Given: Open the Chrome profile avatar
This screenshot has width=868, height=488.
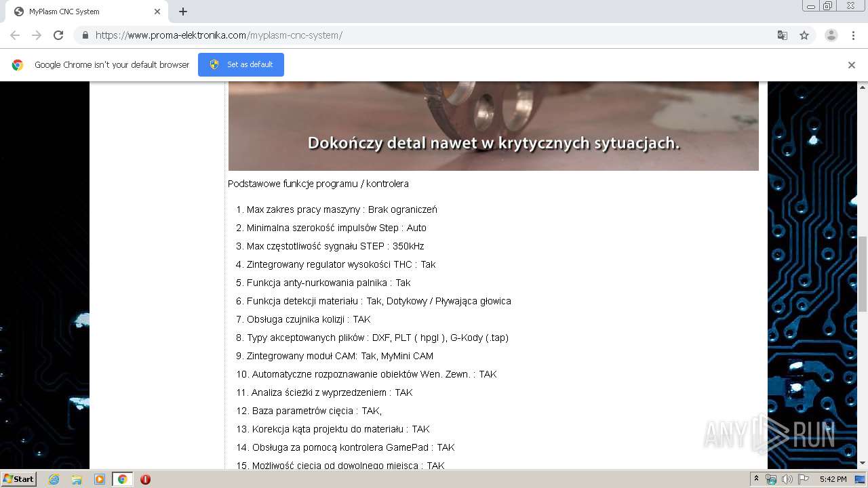Looking at the screenshot, I should pos(831,35).
